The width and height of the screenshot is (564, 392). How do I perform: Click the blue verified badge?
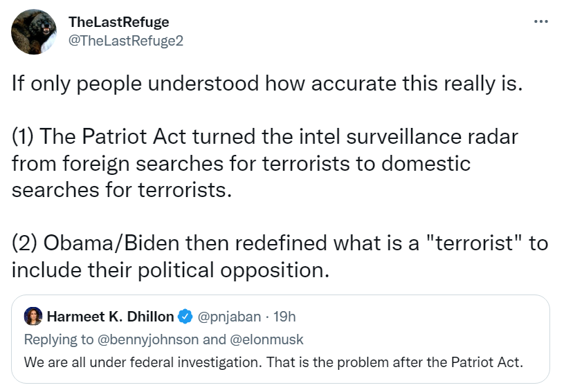(185, 317)
